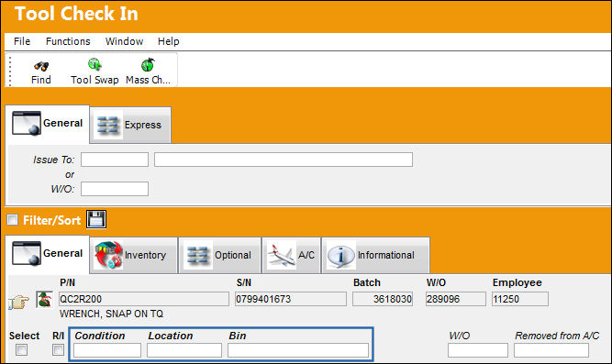Click the Removed from A/C field
612x364 pixels.
click(x=551, y=350)
